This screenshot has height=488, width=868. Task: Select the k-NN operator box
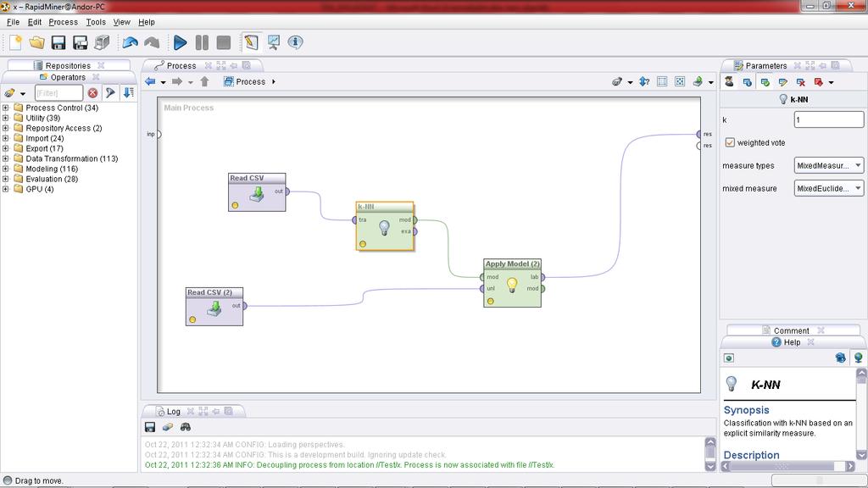[385, 225]
